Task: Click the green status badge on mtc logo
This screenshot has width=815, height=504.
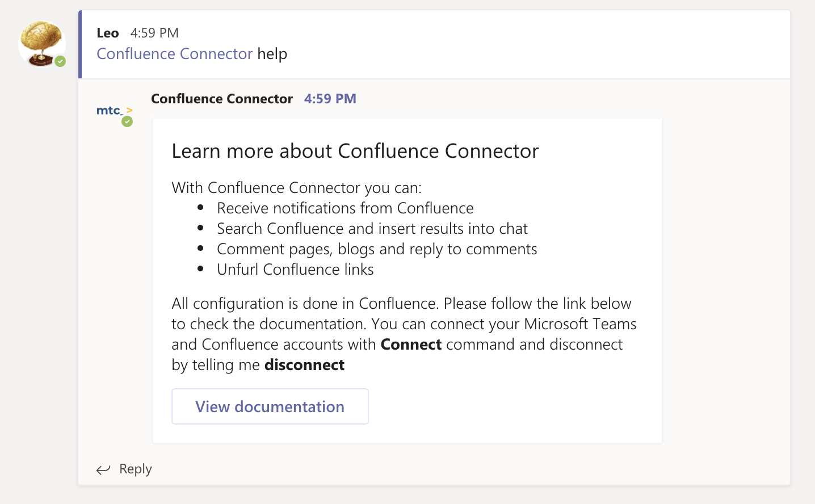Action: coord(127,121)
